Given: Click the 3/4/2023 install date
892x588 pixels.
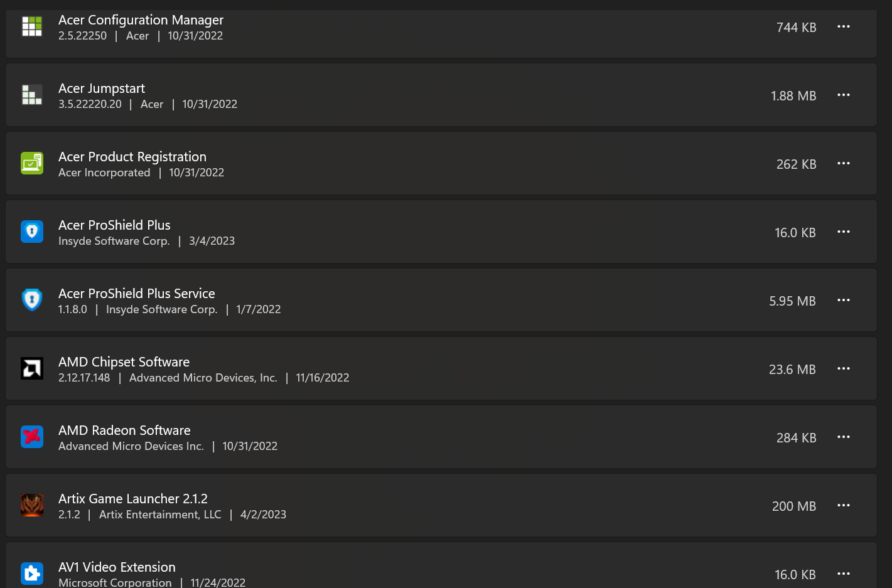Looking at the screenshot, I should (212, 241).
